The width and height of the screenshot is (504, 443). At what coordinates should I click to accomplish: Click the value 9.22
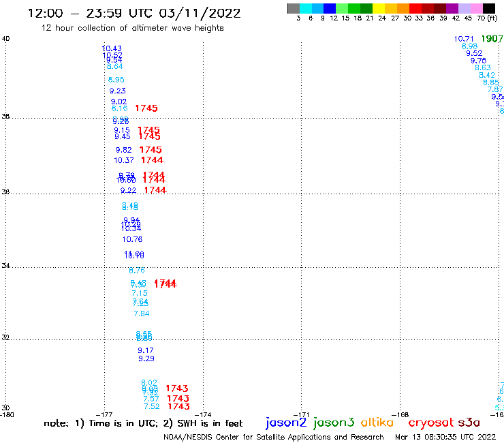[128, 190]
